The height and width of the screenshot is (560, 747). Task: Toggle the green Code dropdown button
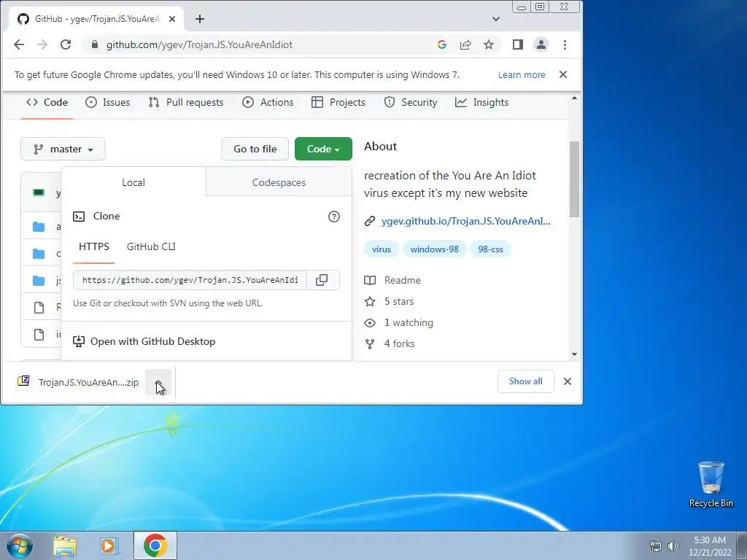(x=323, y=149)
